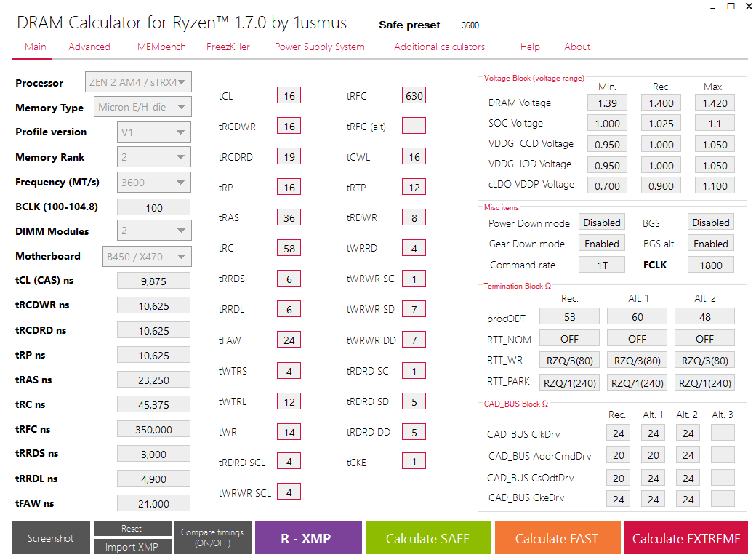Screen dimensions: 756x560
Task: Close the DRAM Calculator window
Action: click(749, 7)
